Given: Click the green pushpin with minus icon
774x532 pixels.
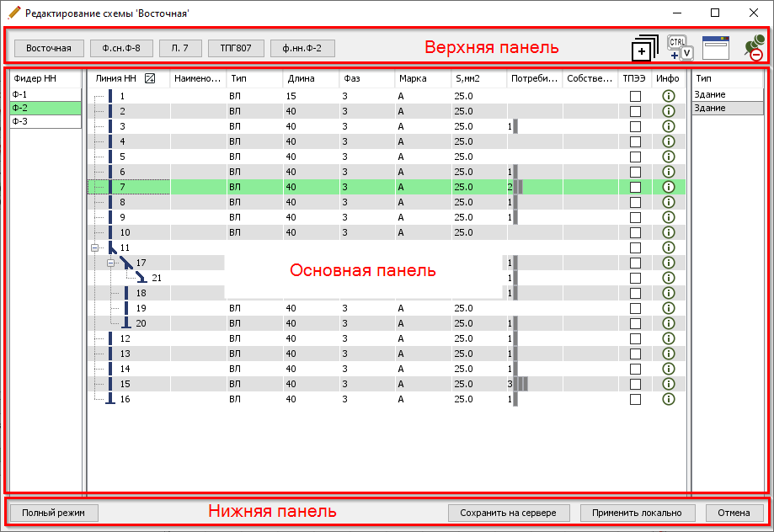Looking at the screenshot, I should pyautogui.click(x=755, y=48).
